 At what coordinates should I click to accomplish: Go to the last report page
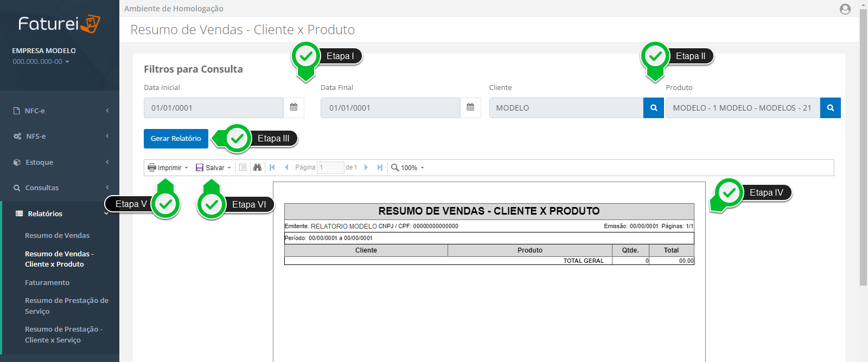click(380, 167)
